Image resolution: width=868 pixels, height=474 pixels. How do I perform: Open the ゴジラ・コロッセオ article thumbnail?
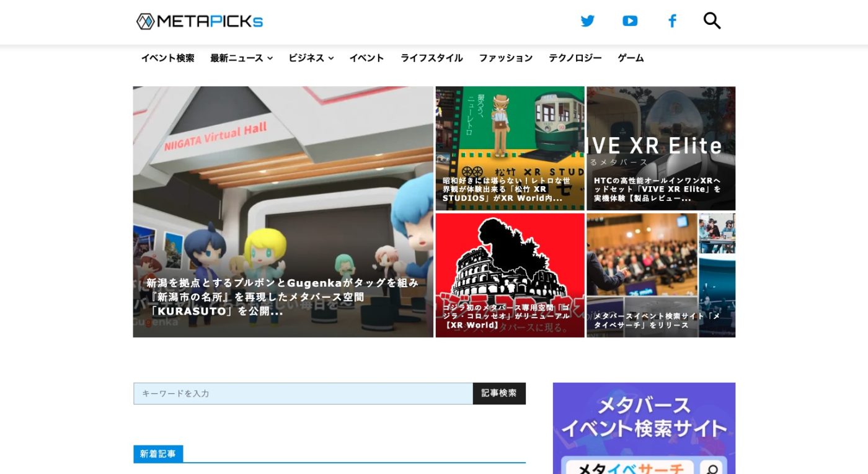tap(510, 275)
